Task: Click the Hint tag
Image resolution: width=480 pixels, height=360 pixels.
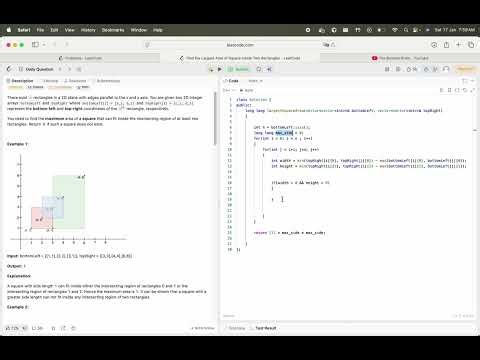Action: (83, 87)
